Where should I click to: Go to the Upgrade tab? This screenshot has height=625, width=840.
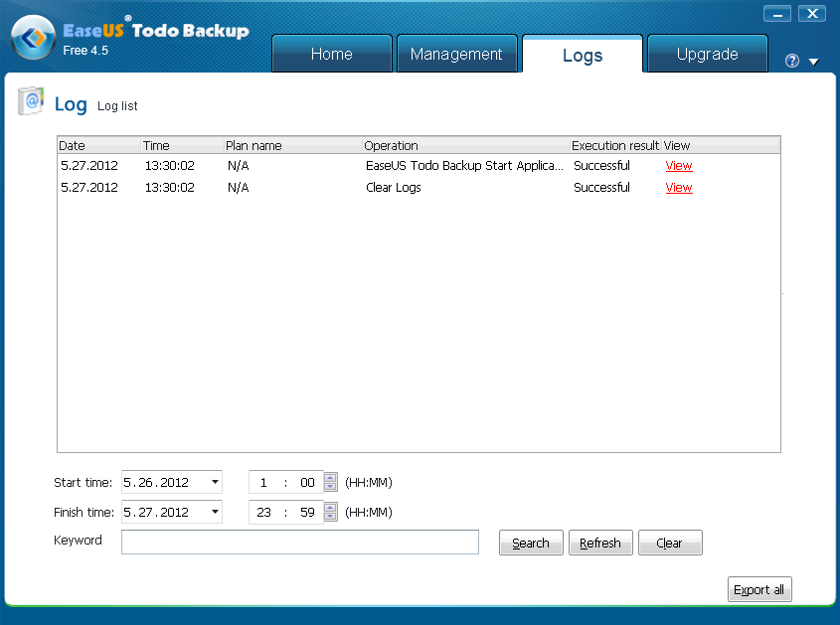point(707,54)
